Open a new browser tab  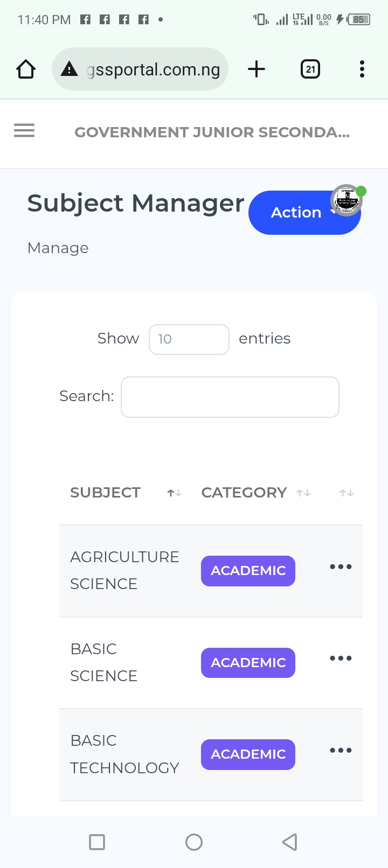coord(257,69)
